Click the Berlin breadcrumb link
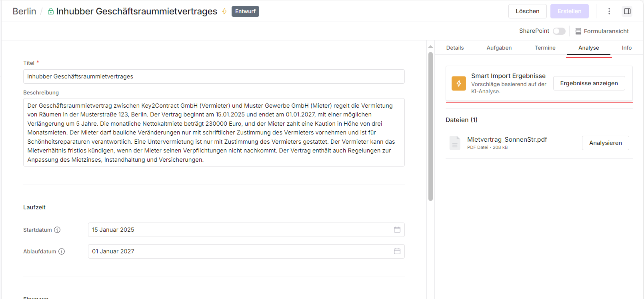Image resolution: width=644 pixels, height=299 pixels. [24, 11]
